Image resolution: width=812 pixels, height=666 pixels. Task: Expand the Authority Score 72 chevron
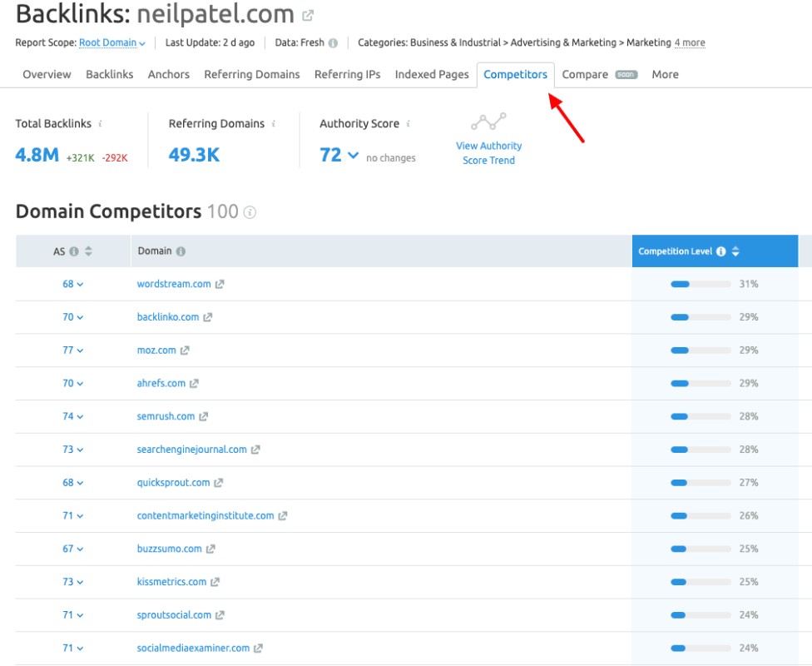pos(354,155)
